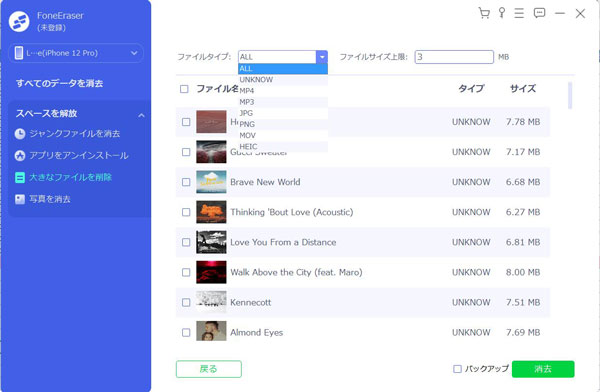The image size is (600, 392).
Task: Minimize the FoneEraser window
Action: click(x=560, y=13)
